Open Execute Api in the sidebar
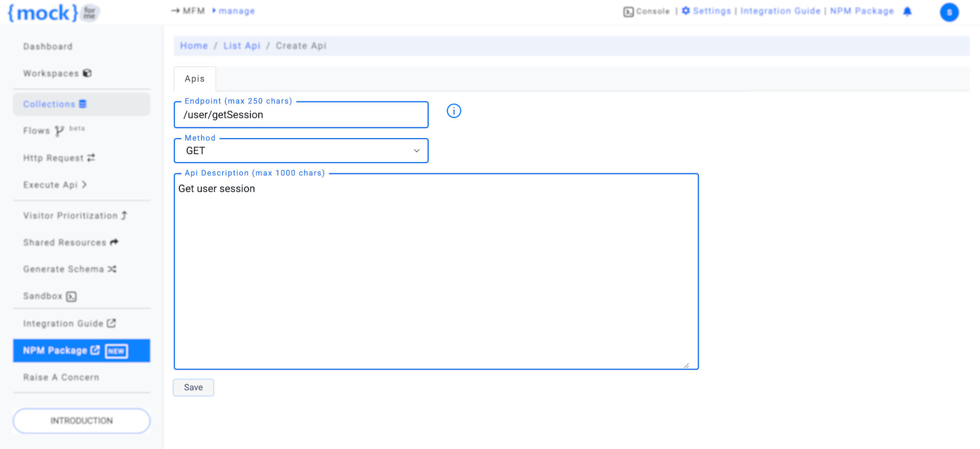This screenshot has height=449, width=980. coord(55,185)
